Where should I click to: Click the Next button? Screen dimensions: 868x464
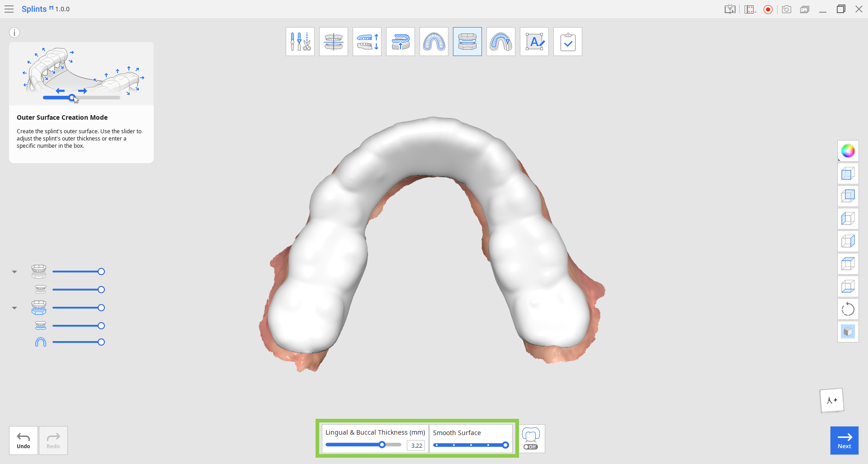pos(844,441)
